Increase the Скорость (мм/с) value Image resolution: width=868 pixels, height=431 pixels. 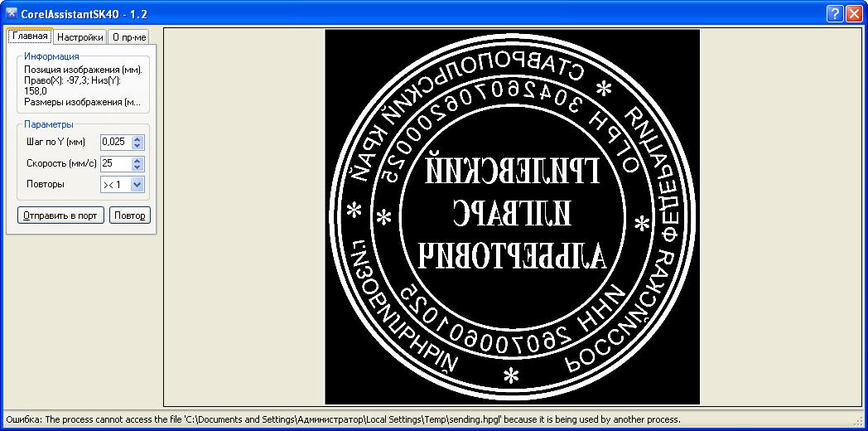pyautogui.click(x=137, y=160)
